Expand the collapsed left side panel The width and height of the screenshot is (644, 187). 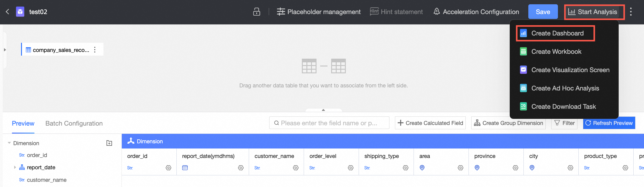[x=5, y=50]
